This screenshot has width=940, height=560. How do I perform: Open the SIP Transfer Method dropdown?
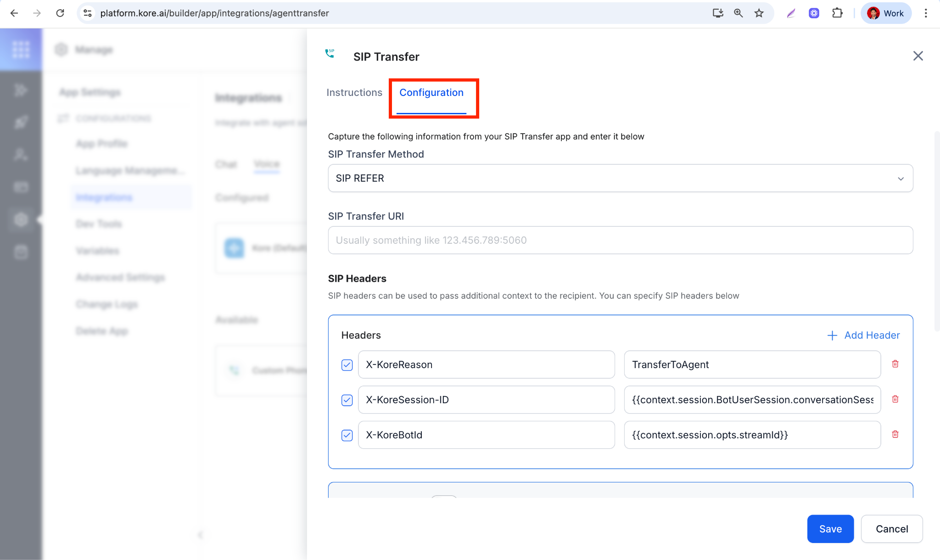620,178
